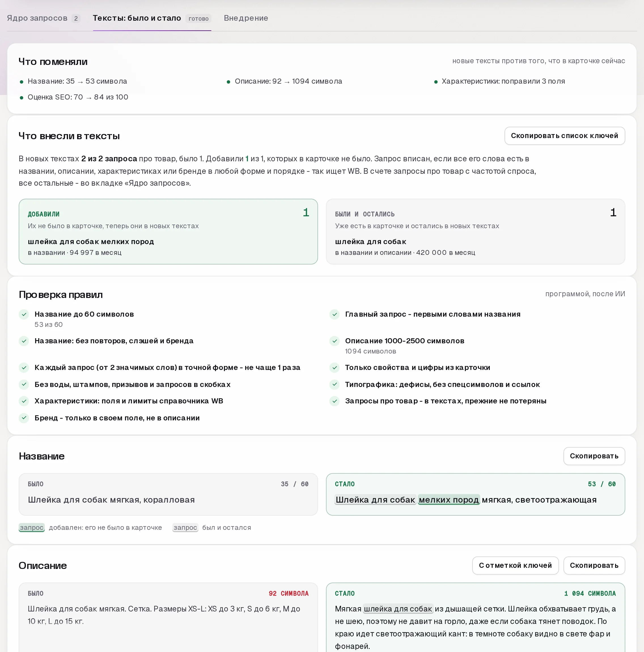Click checkmark beside «Запросы про товар - в текстах»
This screenshot has height=652, width=644.
pos(334,401)
